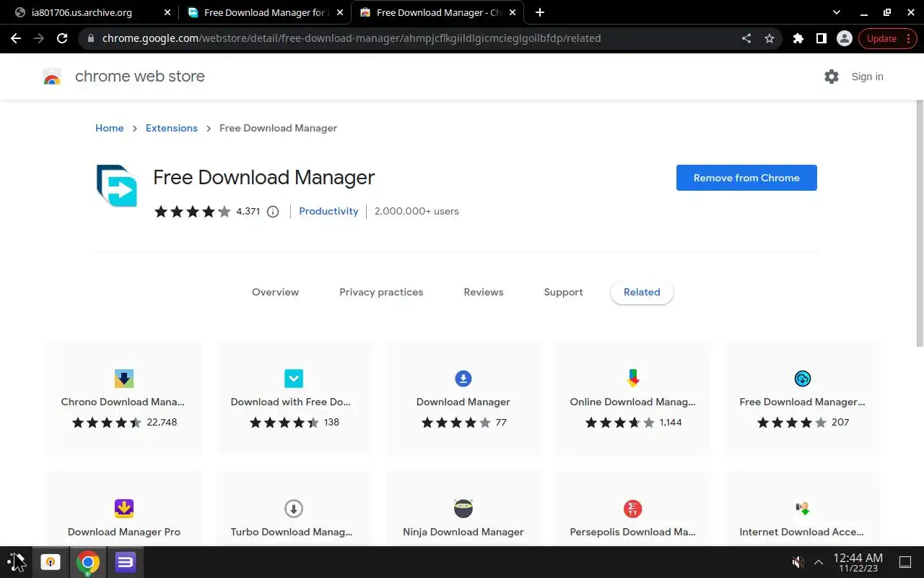Click Remove from Chrome button
This screenshot has width=924, height=578.
pyautogui.click(x=746, y=178)
